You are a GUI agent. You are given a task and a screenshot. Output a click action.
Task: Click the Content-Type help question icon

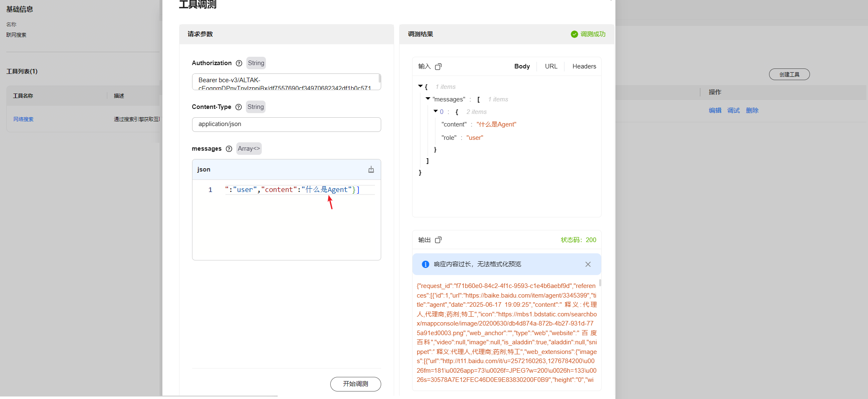238,107
